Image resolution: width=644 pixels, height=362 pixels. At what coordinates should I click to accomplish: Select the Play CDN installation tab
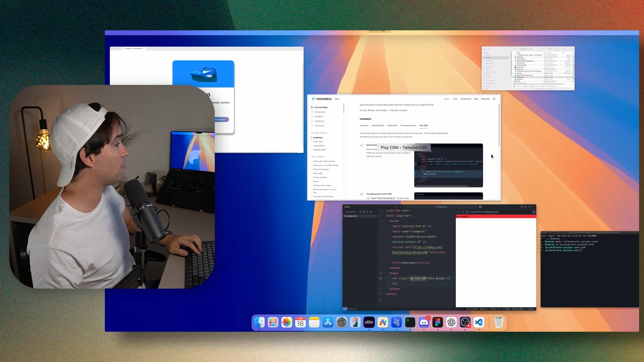423,126
